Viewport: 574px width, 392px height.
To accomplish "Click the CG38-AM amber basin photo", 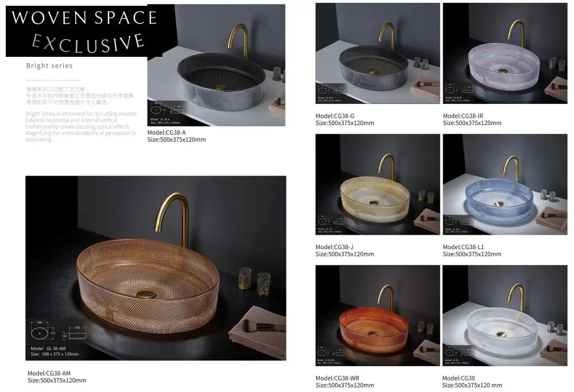I will coord(156,268).
